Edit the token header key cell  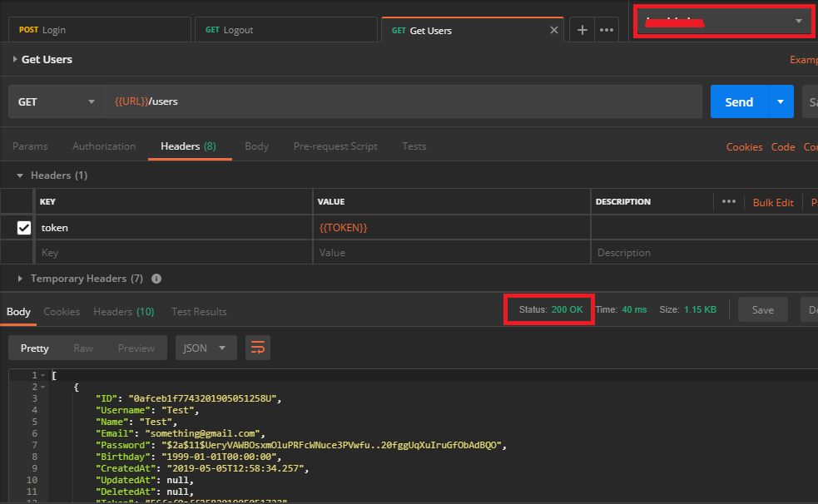pyautogui.click(x=174, y=228)
